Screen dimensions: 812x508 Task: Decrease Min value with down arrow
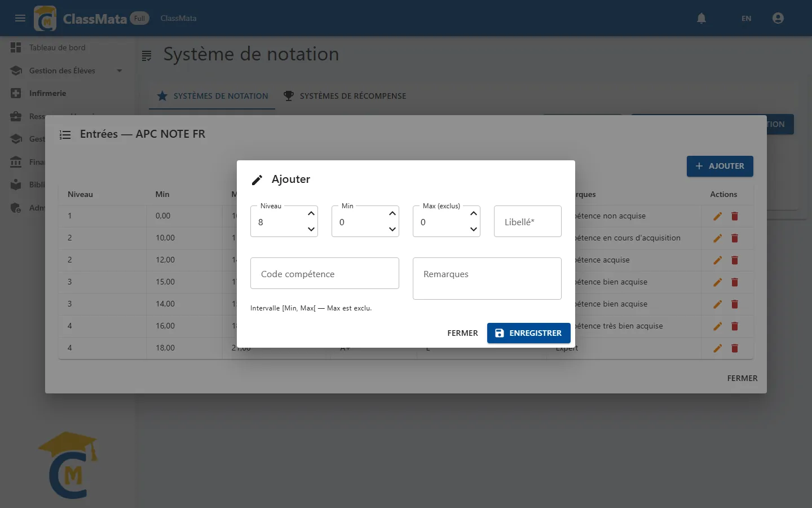392,229
